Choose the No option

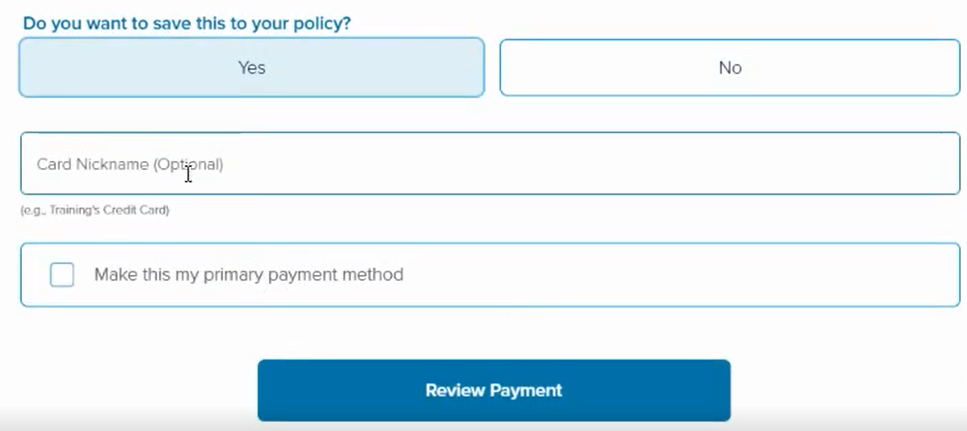[730, 67]
